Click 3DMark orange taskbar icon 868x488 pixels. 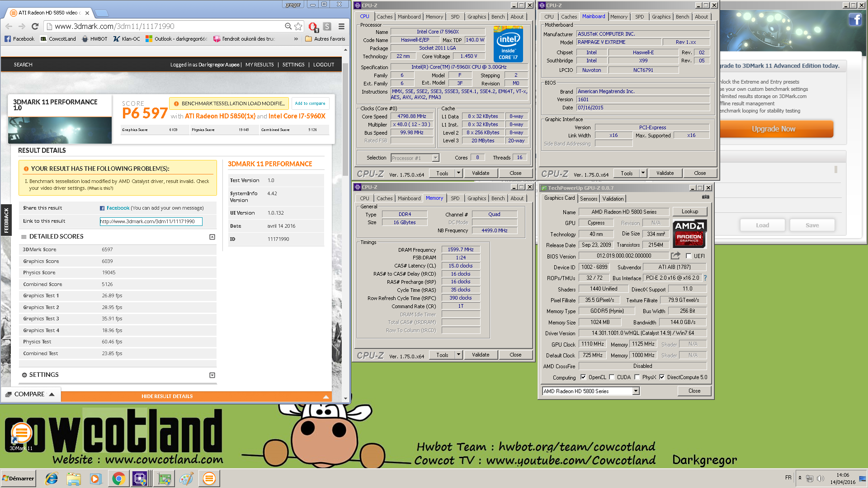209,479
